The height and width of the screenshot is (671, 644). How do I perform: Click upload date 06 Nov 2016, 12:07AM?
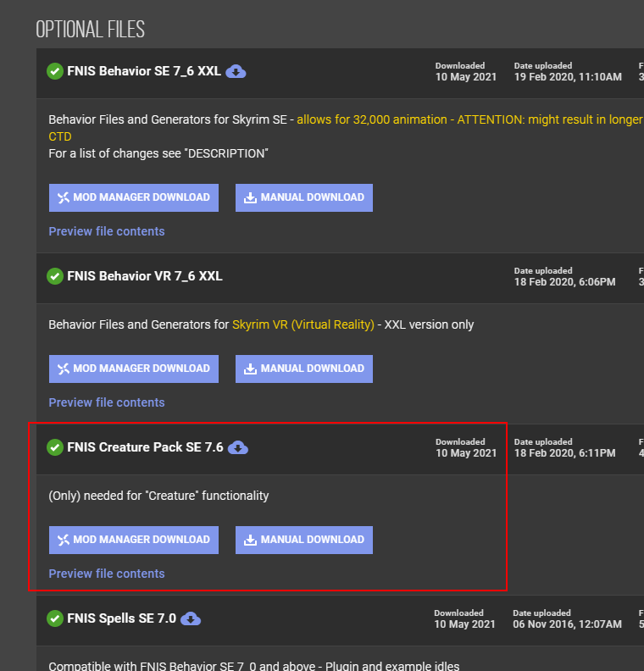coord(568,624)
